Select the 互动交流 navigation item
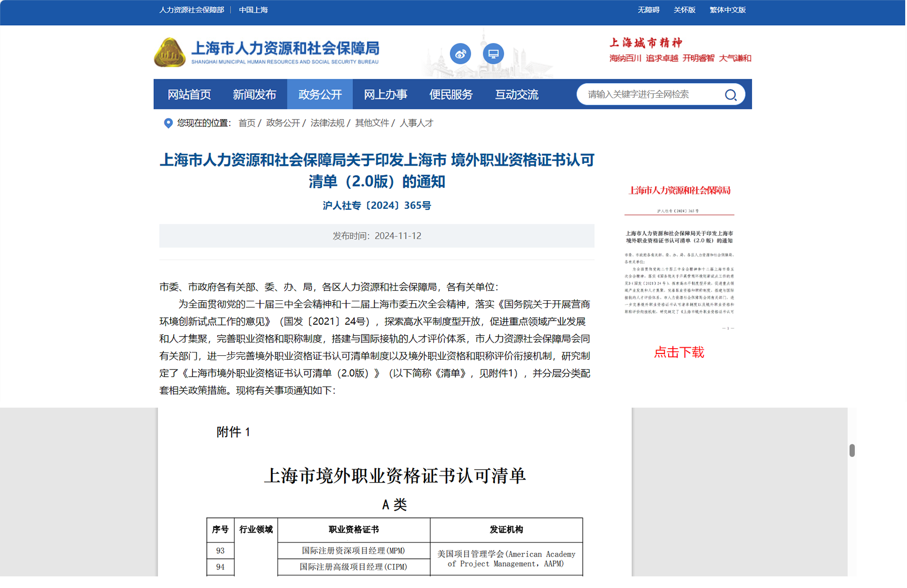907x588 pixels. [516, 95]
